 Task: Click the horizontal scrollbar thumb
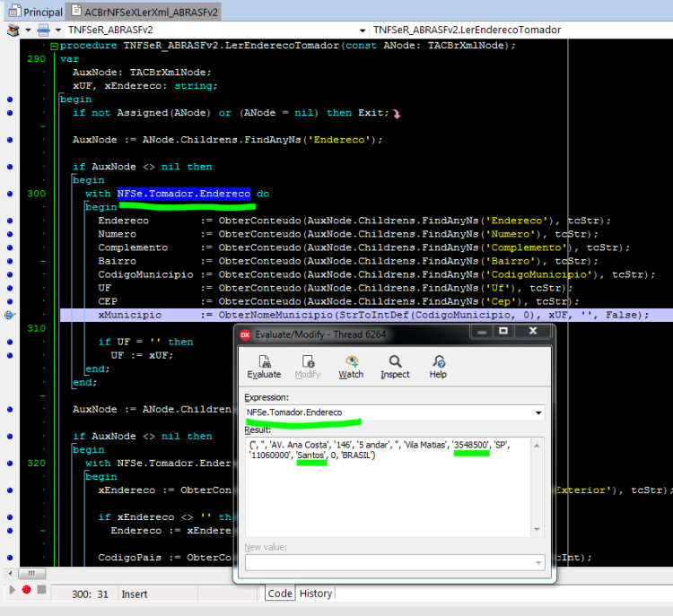[31, 573]
